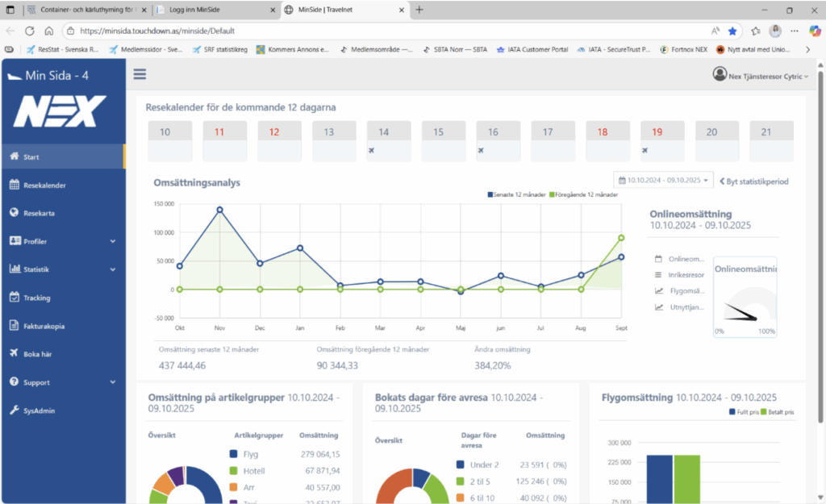Viewport: 826px width, 504px height.
Task: Click Byt statistikperiod link
Action: click(x=753, y=181)
